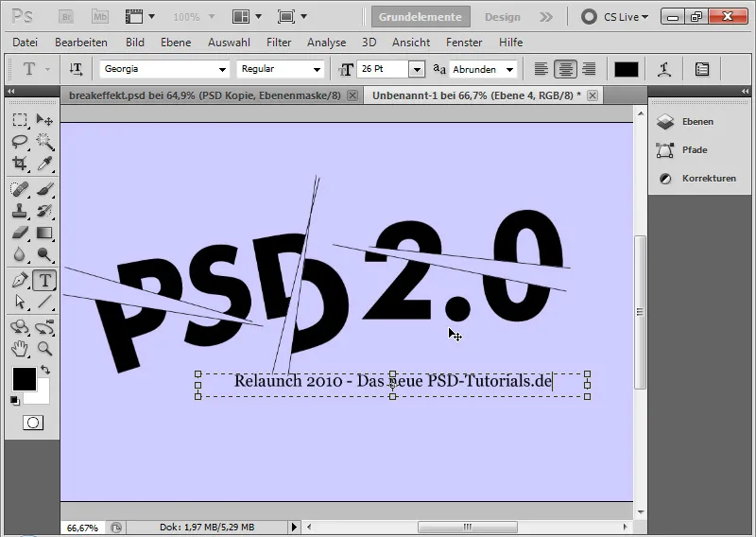
Task: Swap foreground and background colors
Action: click(45, 370)
